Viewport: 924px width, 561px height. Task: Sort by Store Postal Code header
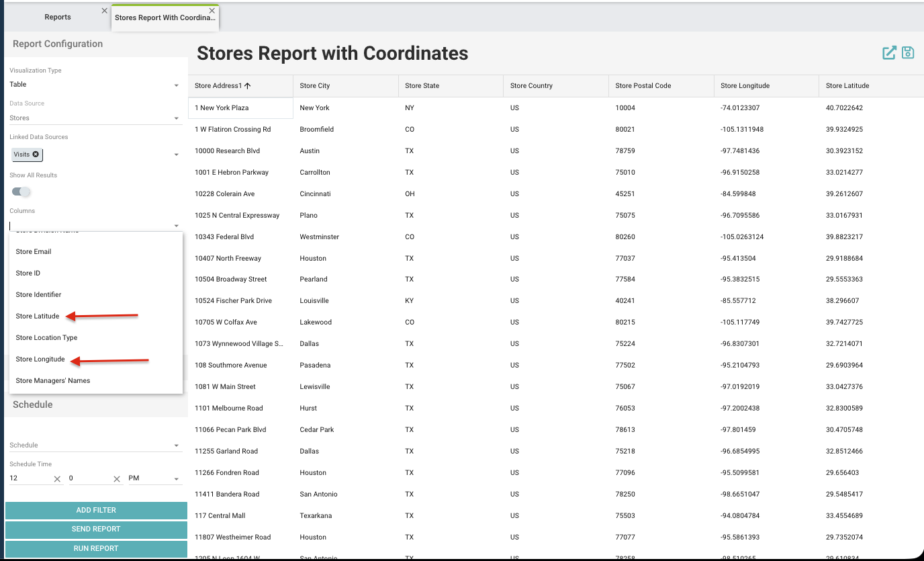tap(661, 86)
